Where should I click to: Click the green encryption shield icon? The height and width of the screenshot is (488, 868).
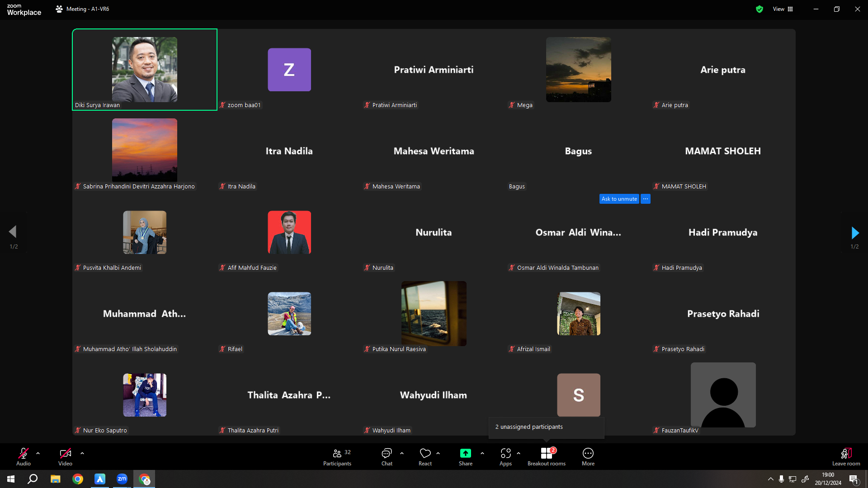759,9
